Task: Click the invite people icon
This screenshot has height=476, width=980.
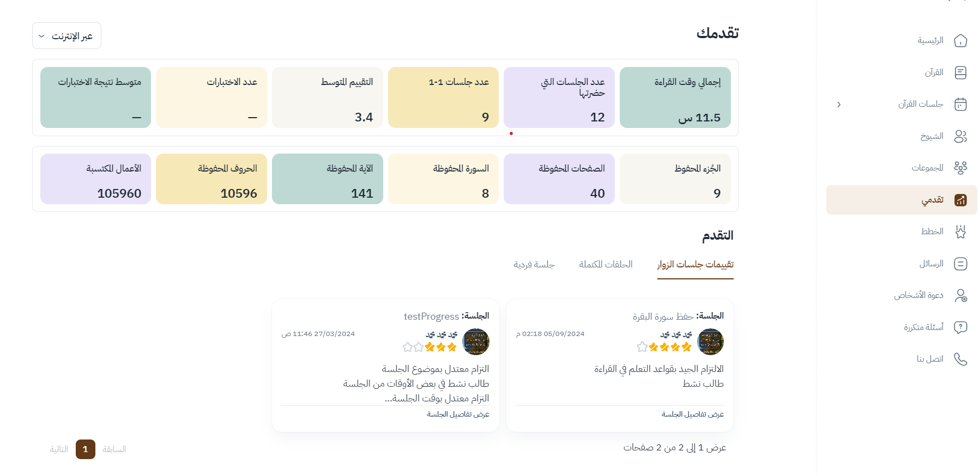Action: coord(960,295)
